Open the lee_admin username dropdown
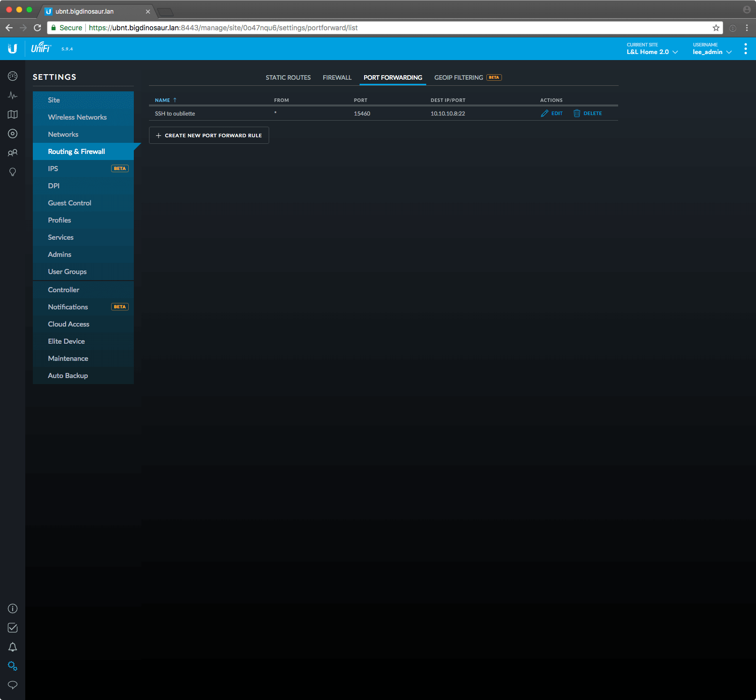Screen dimensions: 756x700 (712, 52)
